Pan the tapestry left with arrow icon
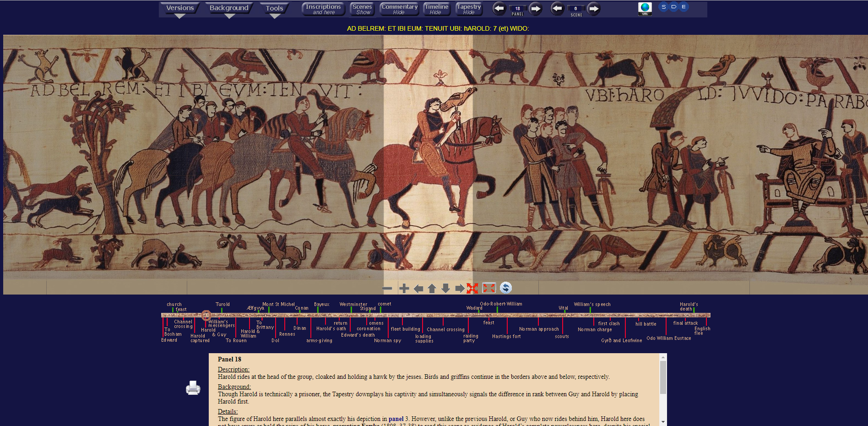The height and width of the screenshot is (426, 868). (418, 288)
